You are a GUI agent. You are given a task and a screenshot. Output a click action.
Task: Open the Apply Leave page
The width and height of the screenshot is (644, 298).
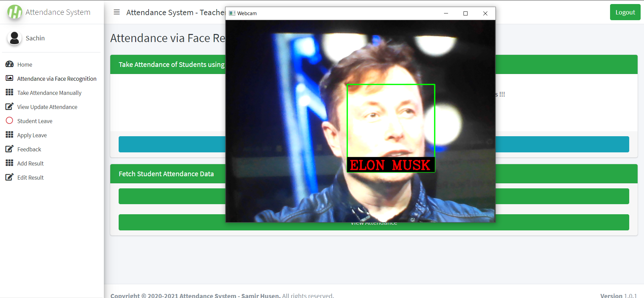tap(51, 135)
